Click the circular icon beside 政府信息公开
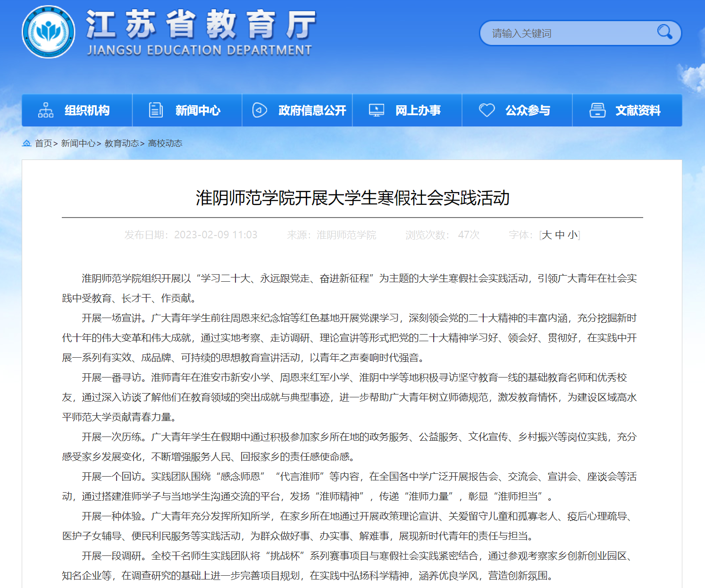Image resolution: width=705 pixels, height=588 pixels. click(x=260, y=110)
